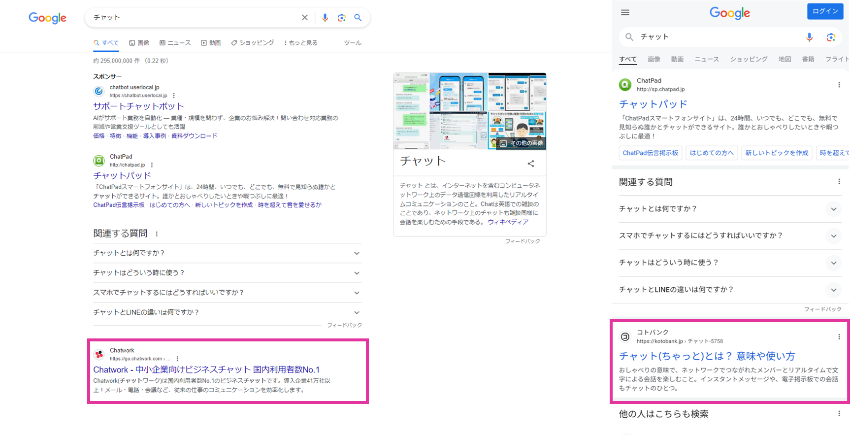Switch to ショッピング tab on desktop

pyautogui.click(x=252, y=43)
